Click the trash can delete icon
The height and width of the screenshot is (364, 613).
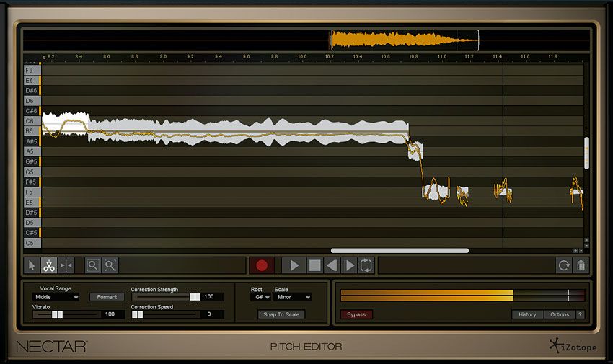[x=581, y=265]
